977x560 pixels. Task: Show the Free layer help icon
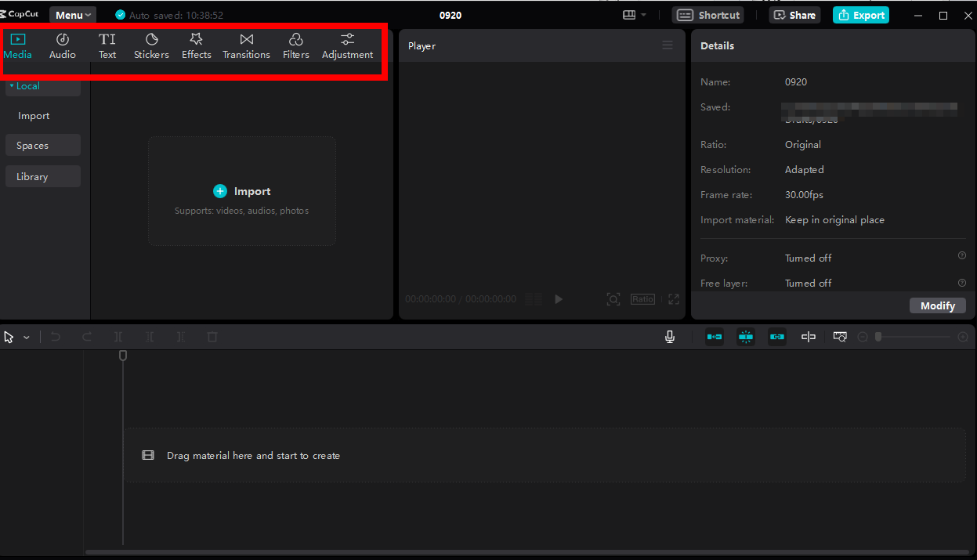click(962, 283)
